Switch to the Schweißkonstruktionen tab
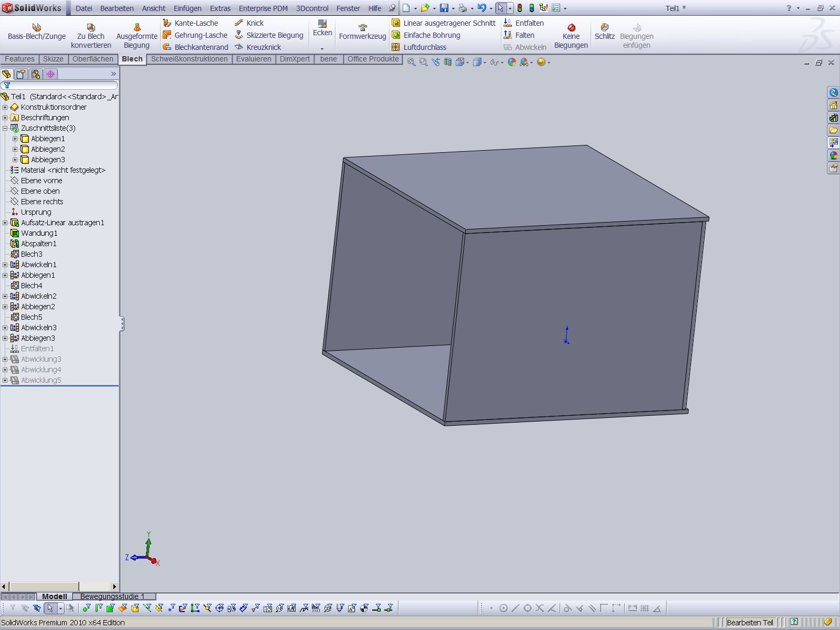This screenshot has width=840, height=630. (x=189, y=59)
